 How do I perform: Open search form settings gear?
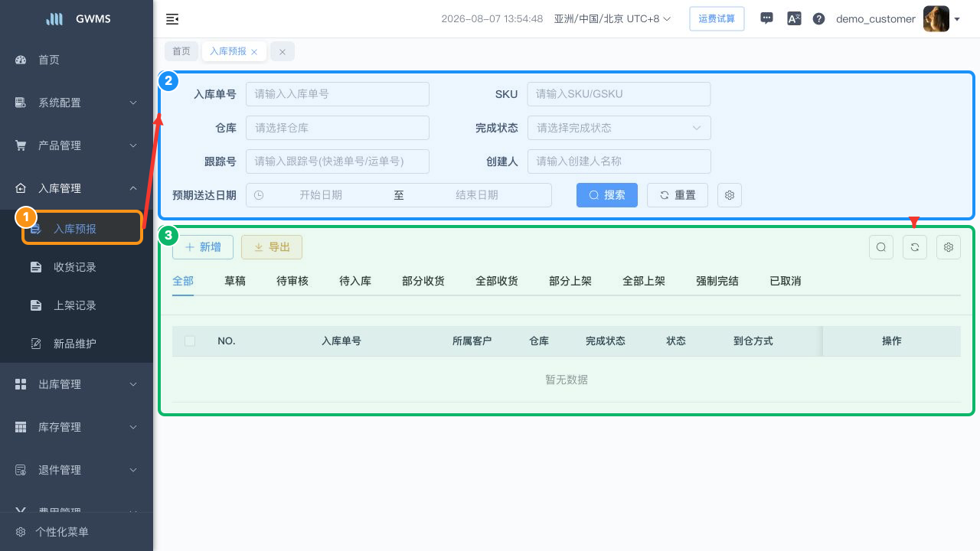730,195
